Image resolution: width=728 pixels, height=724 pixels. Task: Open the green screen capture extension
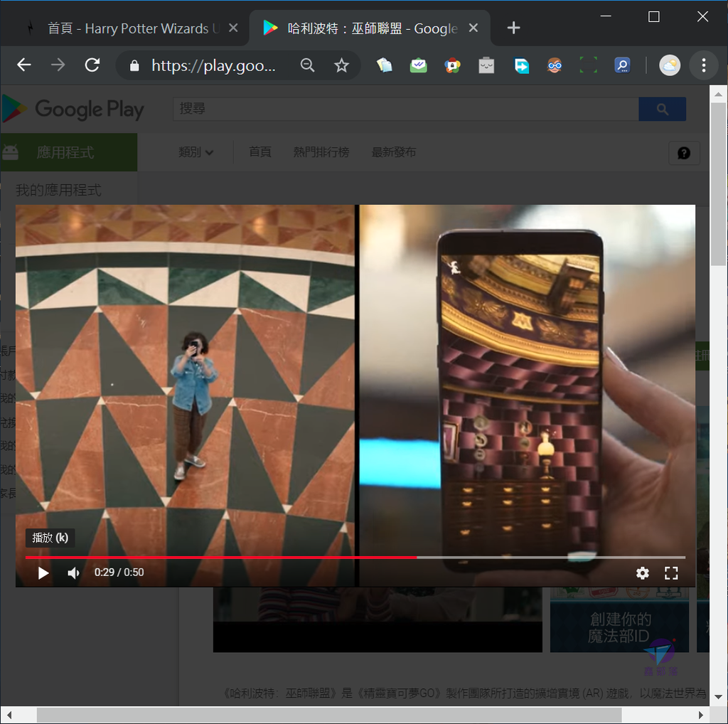[x=588, y=65]
